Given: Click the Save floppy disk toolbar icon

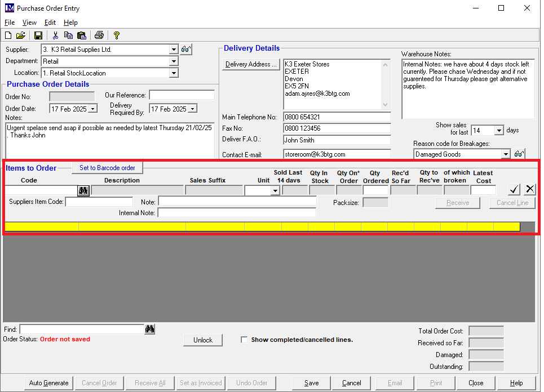Looking at the screenshot, I should pos(38,35).
